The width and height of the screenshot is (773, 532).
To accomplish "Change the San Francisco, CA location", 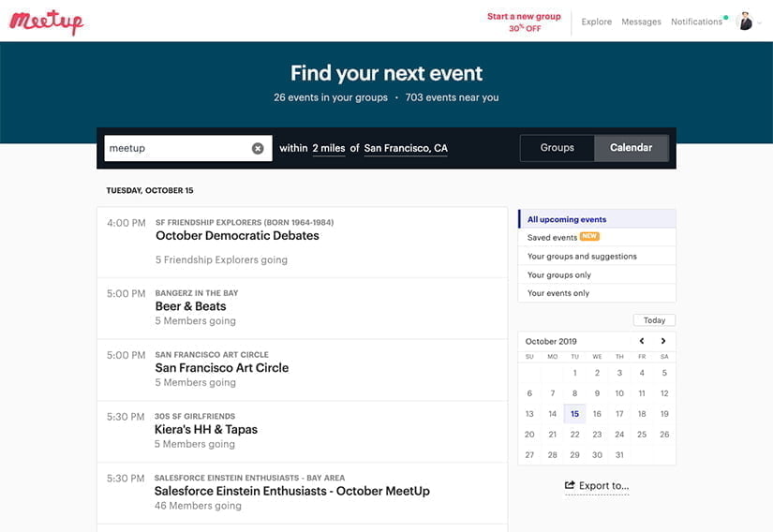I will pyautogui.click(x=406, y=148).
